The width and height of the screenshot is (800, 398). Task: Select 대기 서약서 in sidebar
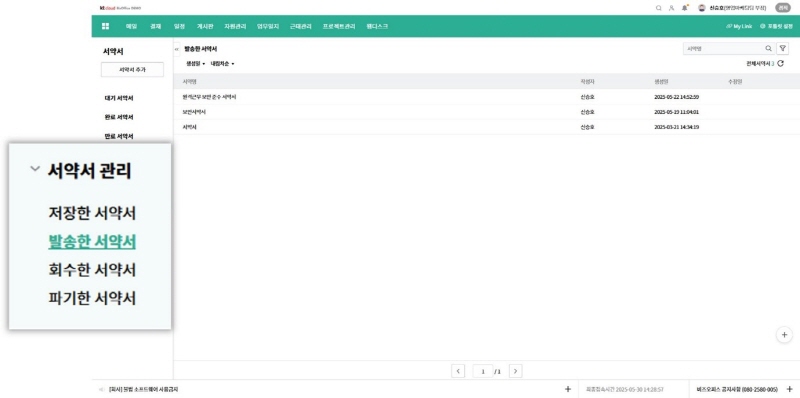coord(119,98)
